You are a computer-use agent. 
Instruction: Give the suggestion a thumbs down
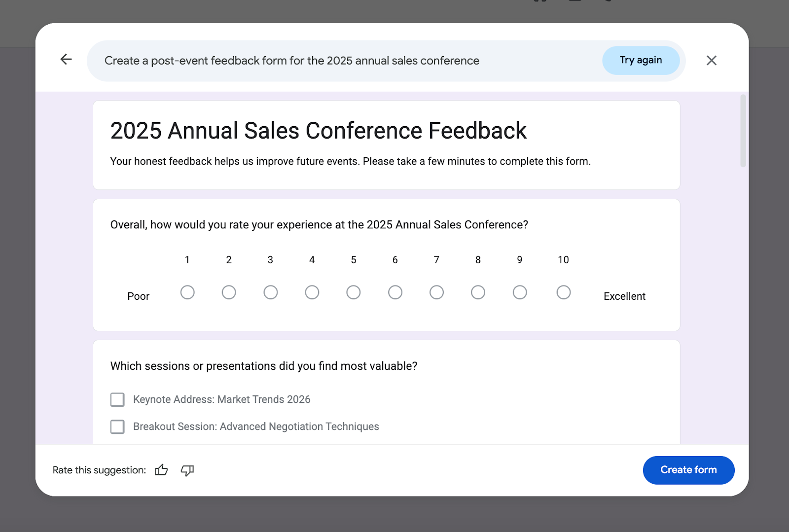click(x=187, y=470)
